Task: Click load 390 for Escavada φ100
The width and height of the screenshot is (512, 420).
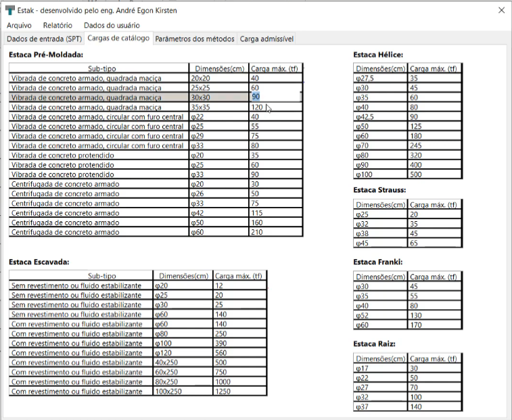Action: coord(239,344)
